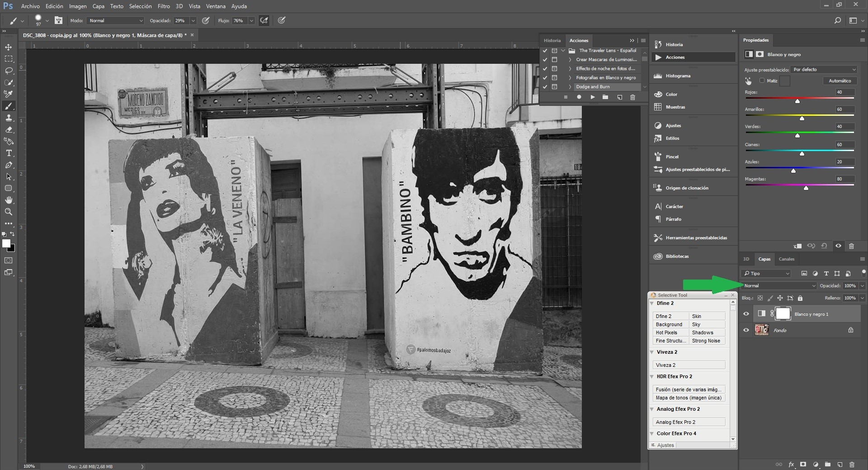This screenshot has width=868, height=470.
Task: Open the layer Opacidad slider dropdown
Action: pyautogui.click(x=862, y=286)
